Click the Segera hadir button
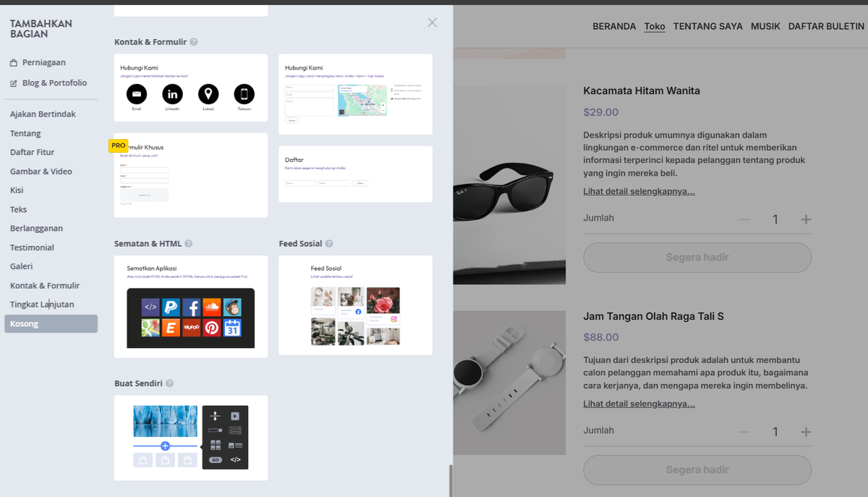 pos(697,258)
